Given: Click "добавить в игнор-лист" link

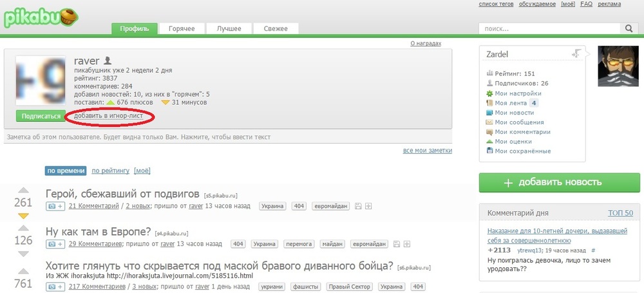Looking at the screenshot, I should click(108, 116).
